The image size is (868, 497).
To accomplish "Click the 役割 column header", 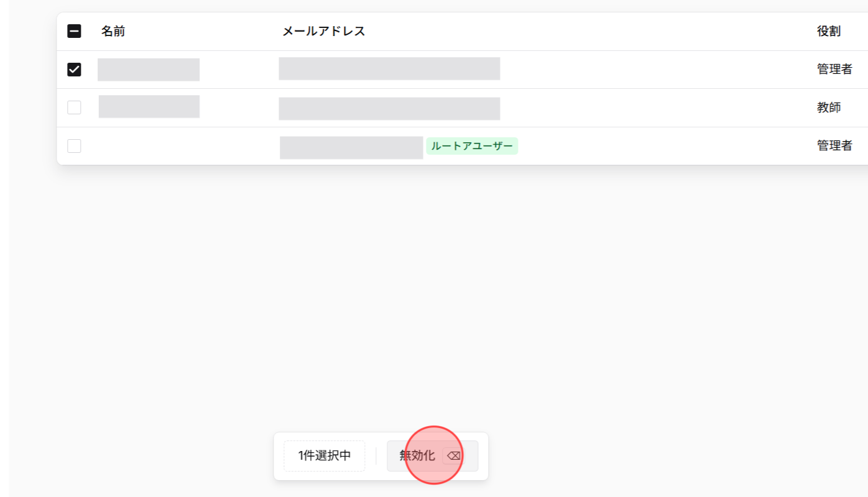I will click(x=828, y=30).
